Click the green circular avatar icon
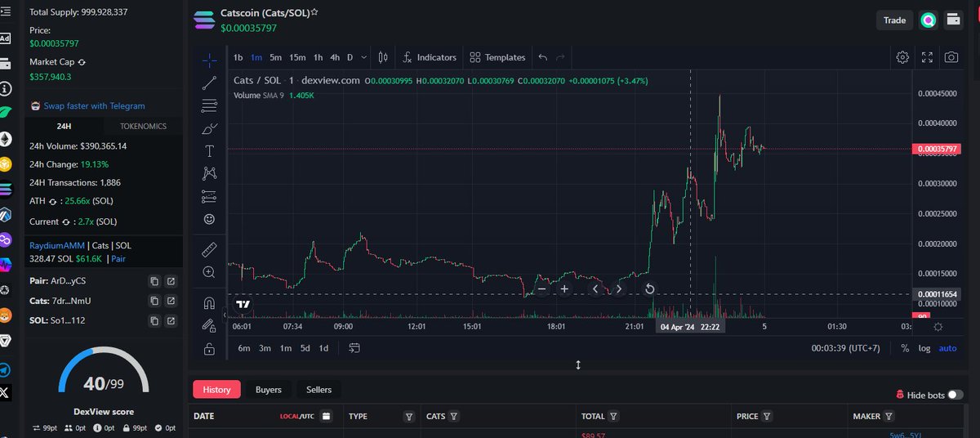This screenshot has width=980, height=438. click(928, 20)
